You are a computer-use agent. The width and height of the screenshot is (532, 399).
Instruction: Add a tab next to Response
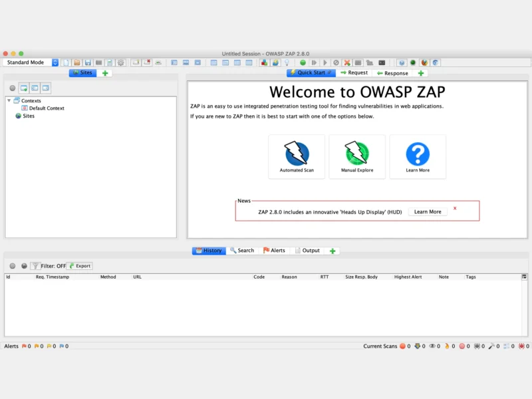coord(421,73)
